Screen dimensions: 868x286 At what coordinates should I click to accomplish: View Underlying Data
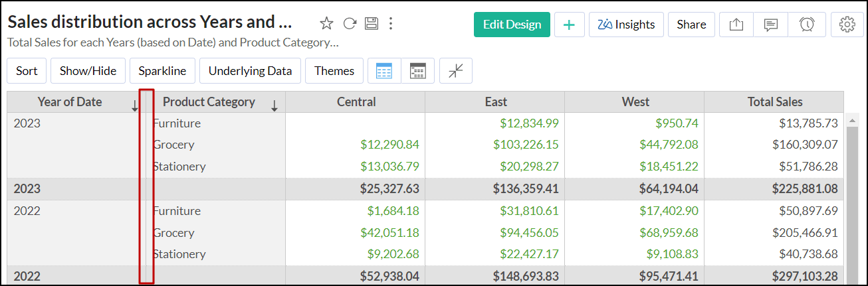pyautogui.click(x=250, y=71)
